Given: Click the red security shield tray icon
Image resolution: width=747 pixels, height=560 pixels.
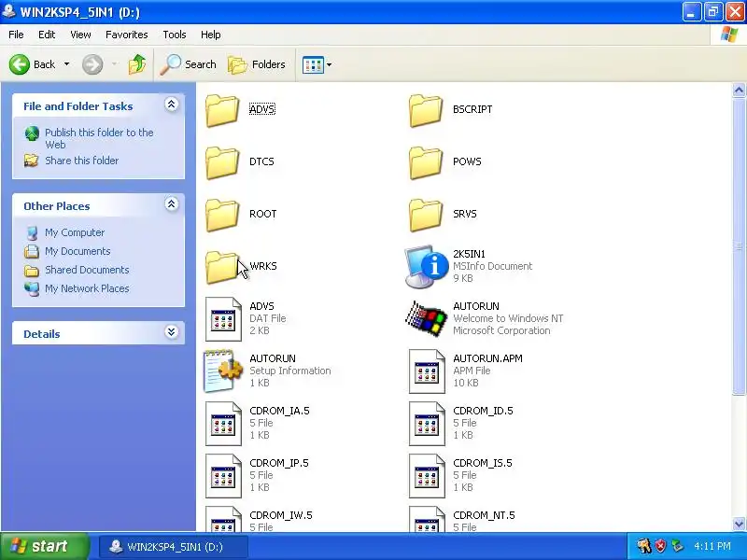Looking at the screenshot, I should (660, 546).
